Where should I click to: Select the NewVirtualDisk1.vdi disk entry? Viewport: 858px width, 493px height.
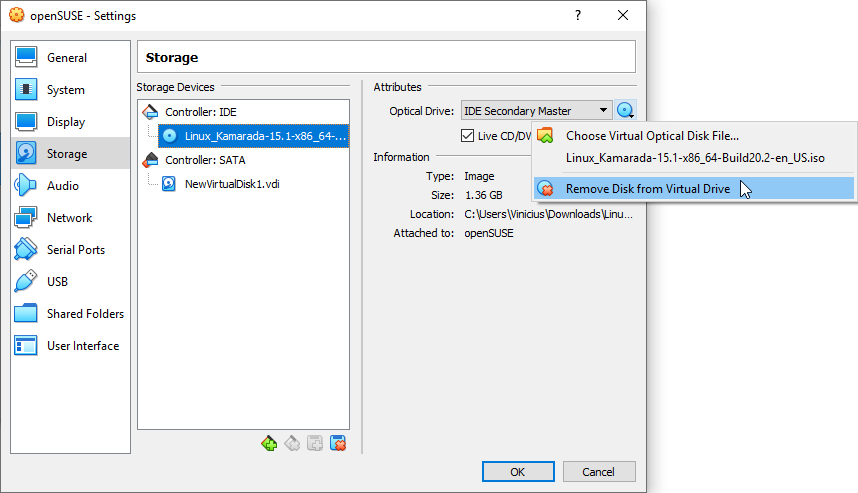(x=233, y=184)
